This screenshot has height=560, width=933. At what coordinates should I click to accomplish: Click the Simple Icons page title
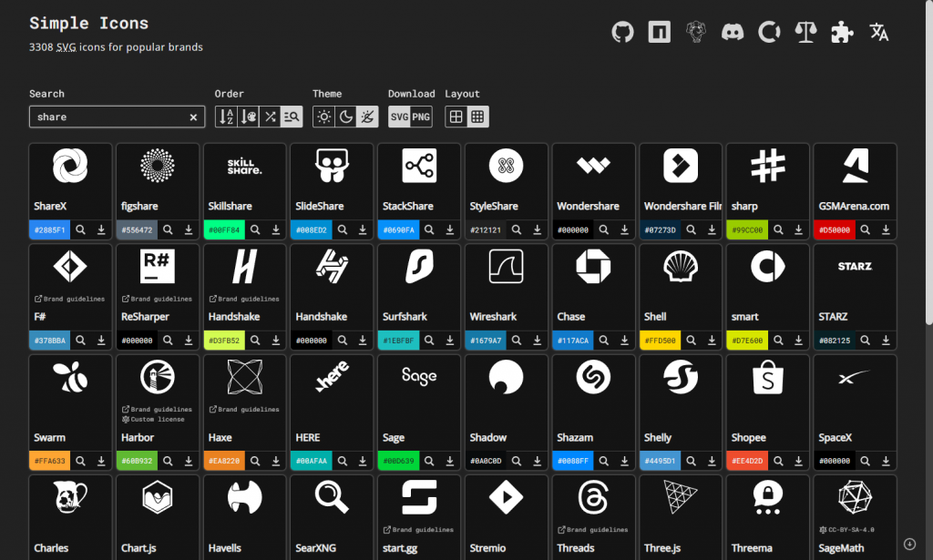(x=89, y=23)
